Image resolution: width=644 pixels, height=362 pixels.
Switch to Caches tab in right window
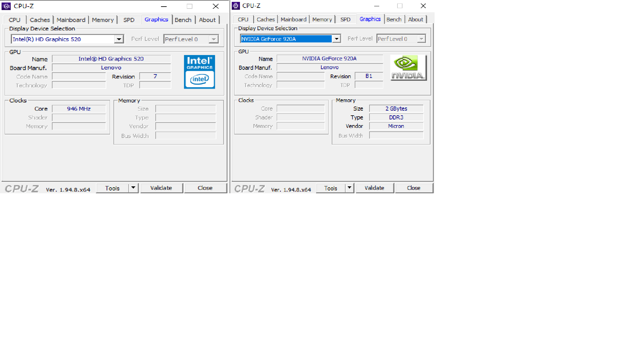point(266,19)
